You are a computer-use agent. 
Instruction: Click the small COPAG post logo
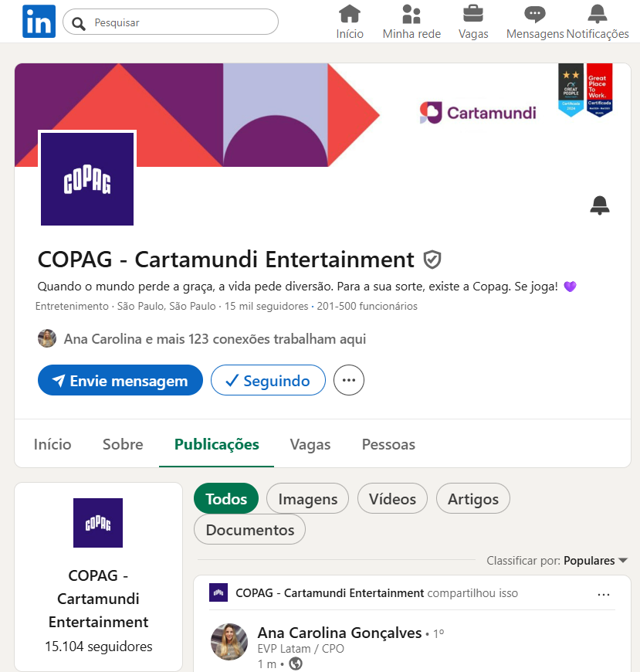(218, 592)
